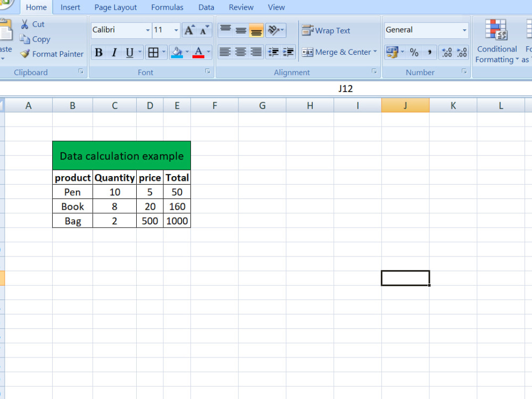
Task: Select the Format Painter brush
Action: [x=25, y=54]
